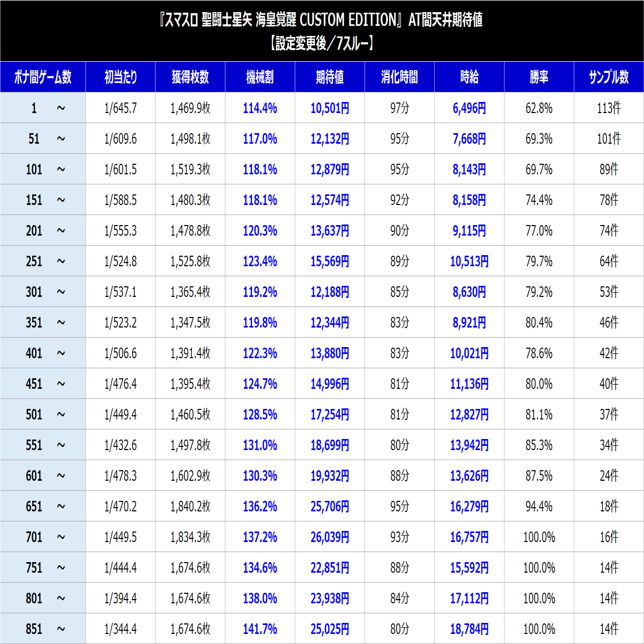Click the 1,602.9枚 payout cell
Screen dimensions: 644x644
click(x=190, y=475)
